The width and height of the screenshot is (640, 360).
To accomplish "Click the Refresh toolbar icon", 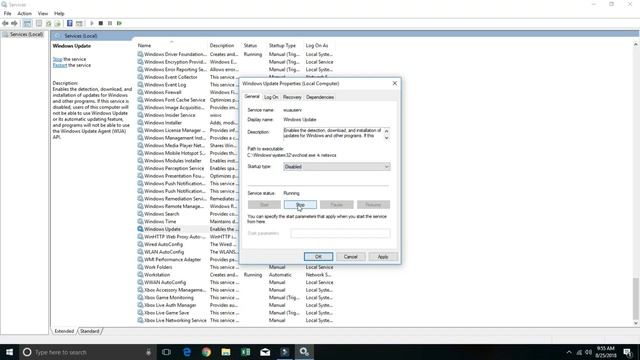I will point(49,23).
